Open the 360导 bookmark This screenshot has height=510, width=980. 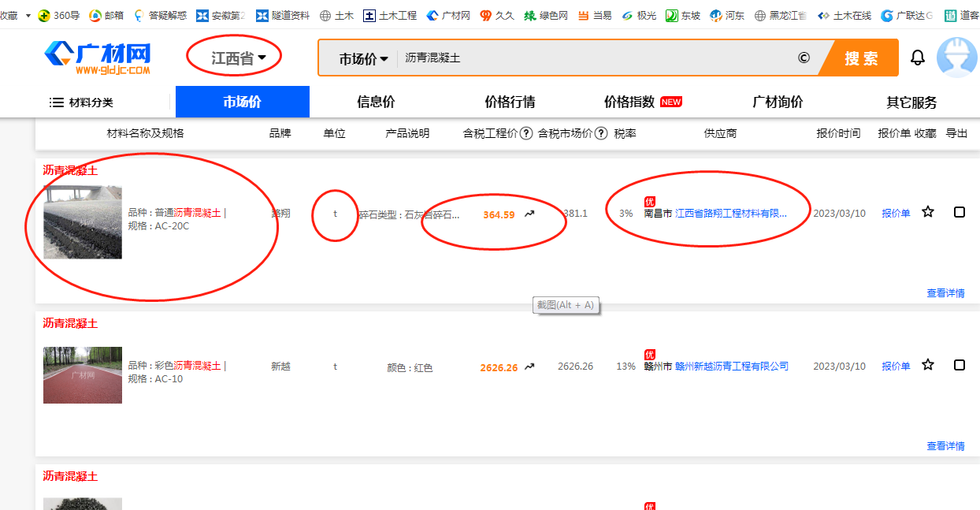59,15
